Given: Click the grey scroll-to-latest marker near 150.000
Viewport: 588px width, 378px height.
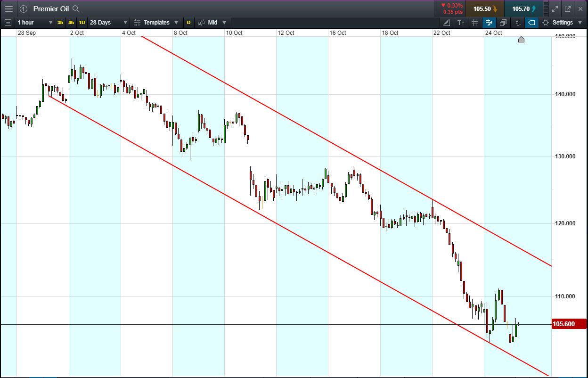Looking at the screenshot, I should (521, 39).
